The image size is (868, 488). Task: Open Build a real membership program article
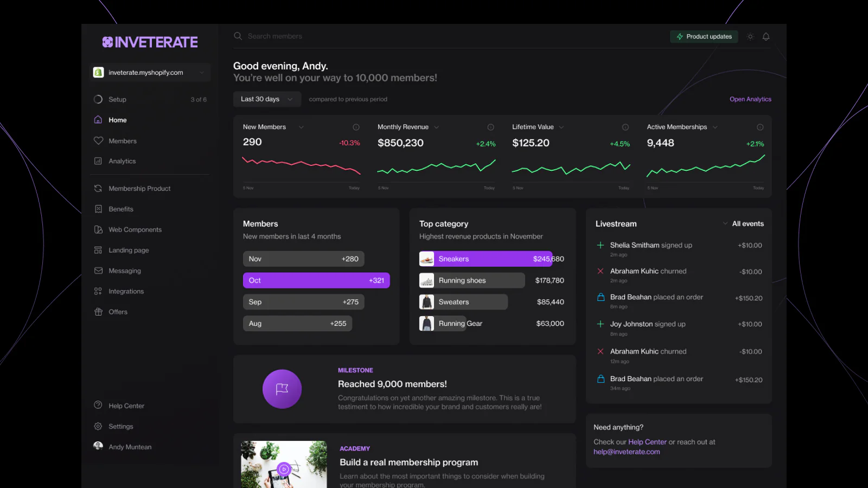coord(409,462)
